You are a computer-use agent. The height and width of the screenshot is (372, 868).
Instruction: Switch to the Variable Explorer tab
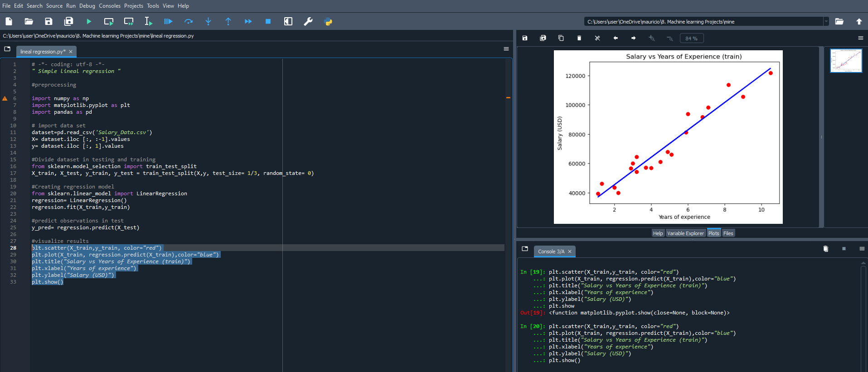685,233
